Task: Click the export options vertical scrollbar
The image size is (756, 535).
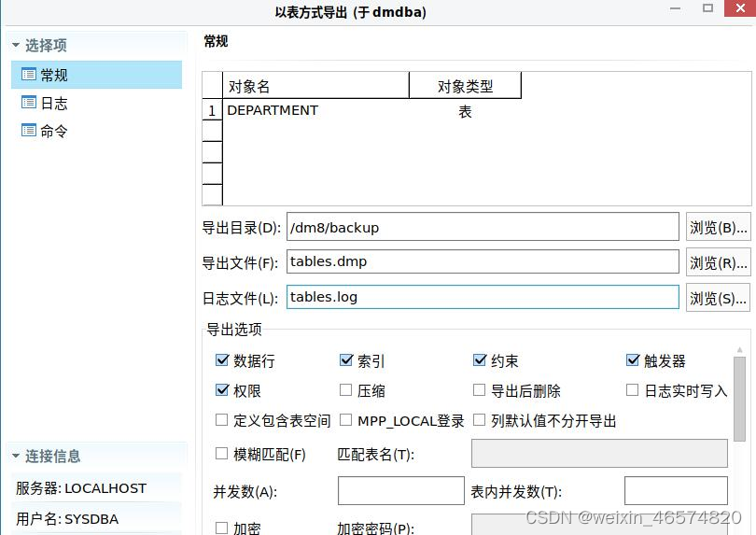Action: (739, 399)
